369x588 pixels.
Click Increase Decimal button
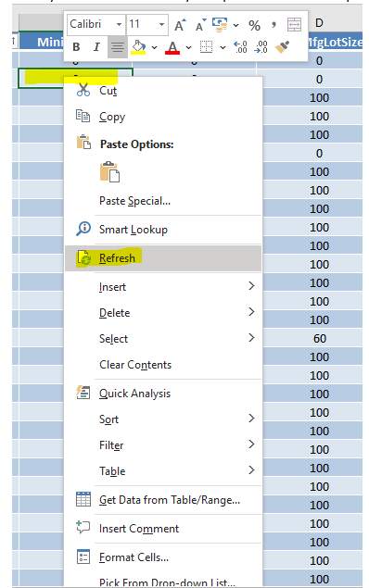tap(240, 47)
